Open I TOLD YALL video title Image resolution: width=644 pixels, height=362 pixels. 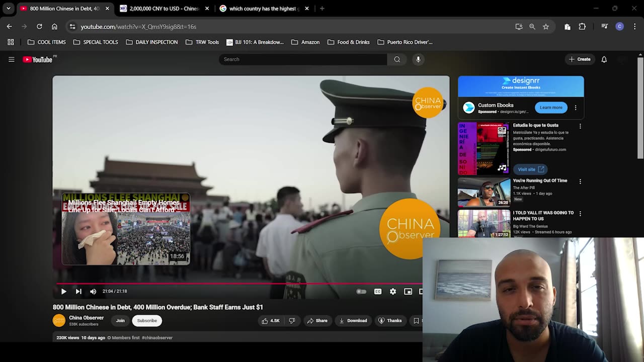543,216
